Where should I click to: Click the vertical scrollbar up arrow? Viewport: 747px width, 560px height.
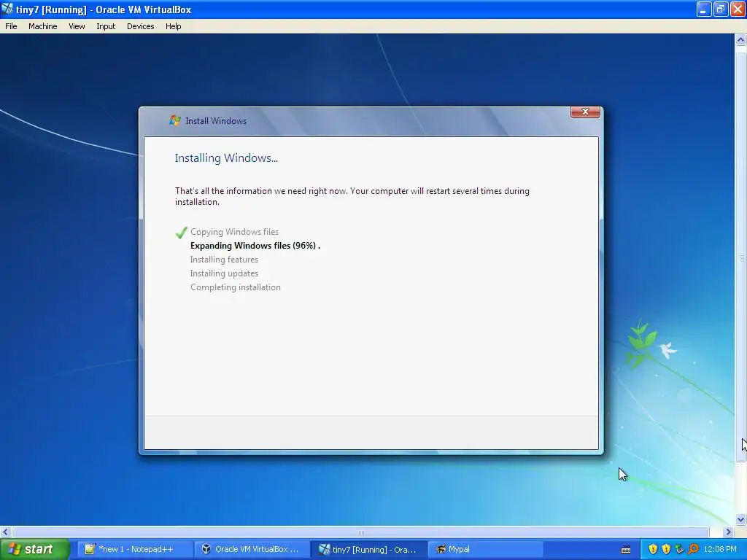(740, 40)
